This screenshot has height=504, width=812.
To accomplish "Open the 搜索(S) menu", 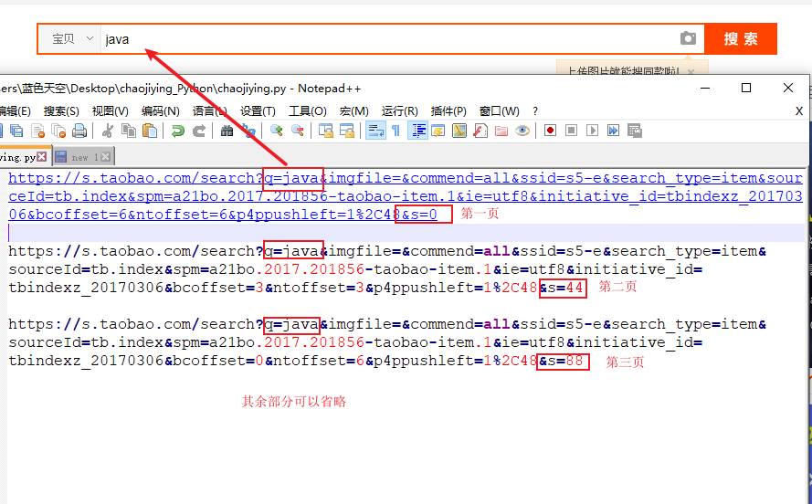I will pyautogui.click(x=61, y=111).
